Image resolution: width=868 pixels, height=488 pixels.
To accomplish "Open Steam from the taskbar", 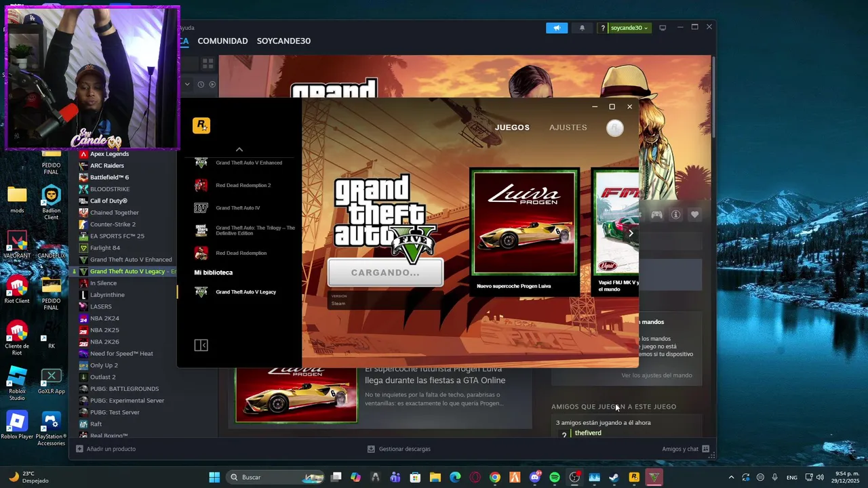I will click(614, 477).
